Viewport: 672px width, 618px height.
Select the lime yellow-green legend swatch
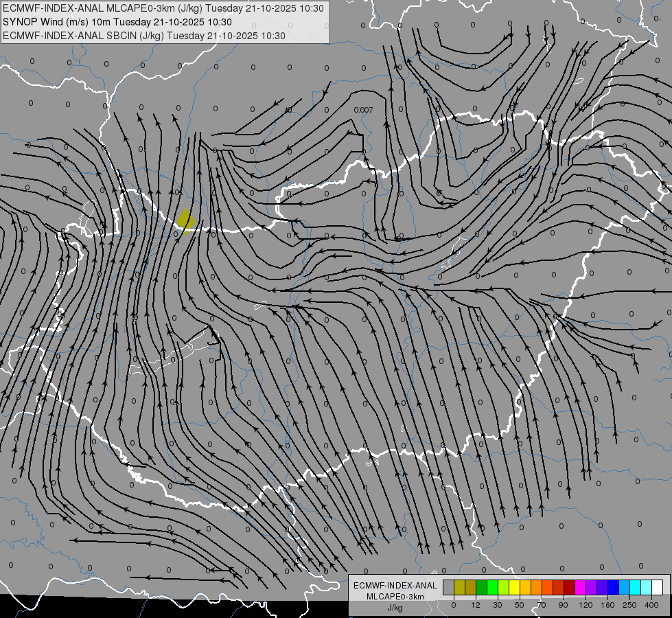(504, 587)
